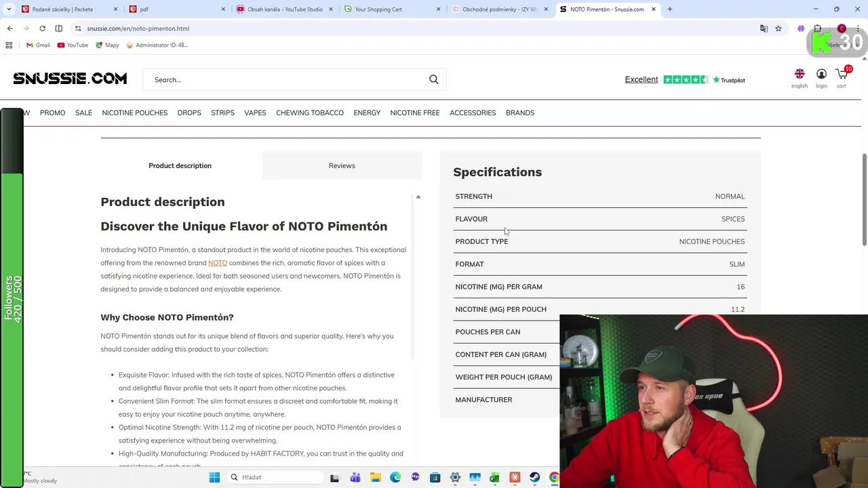This screenshot has height=488, width=868.
Task: Click the weather Mostly cloudy widget
Action: [x=40, y=477]
